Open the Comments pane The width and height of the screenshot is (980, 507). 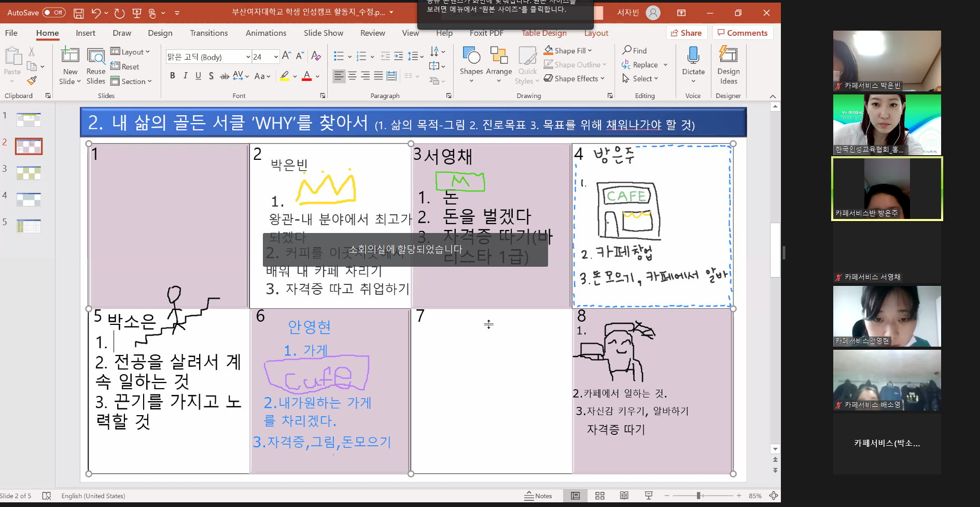tap(743, 33)
